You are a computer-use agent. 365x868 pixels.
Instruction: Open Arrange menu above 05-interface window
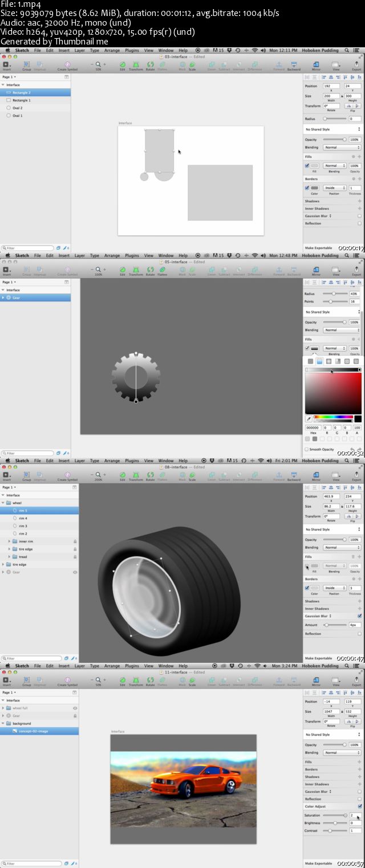[x=112, y=255]
